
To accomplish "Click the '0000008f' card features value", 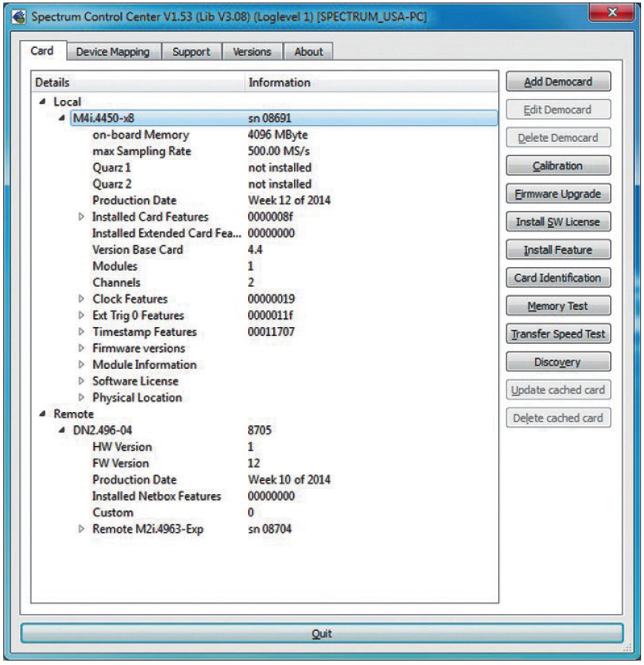I will tap(270, 217).
